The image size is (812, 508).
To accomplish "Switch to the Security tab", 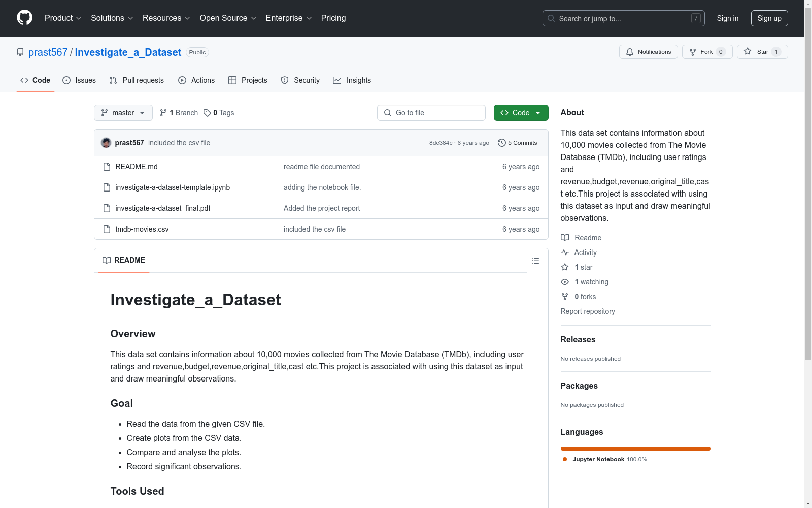I will click(x=300, y=80).
